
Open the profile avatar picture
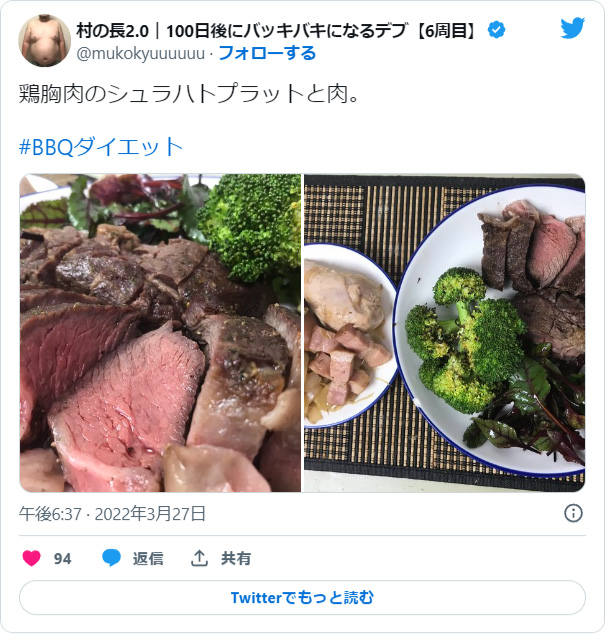(x=44, y=40)
